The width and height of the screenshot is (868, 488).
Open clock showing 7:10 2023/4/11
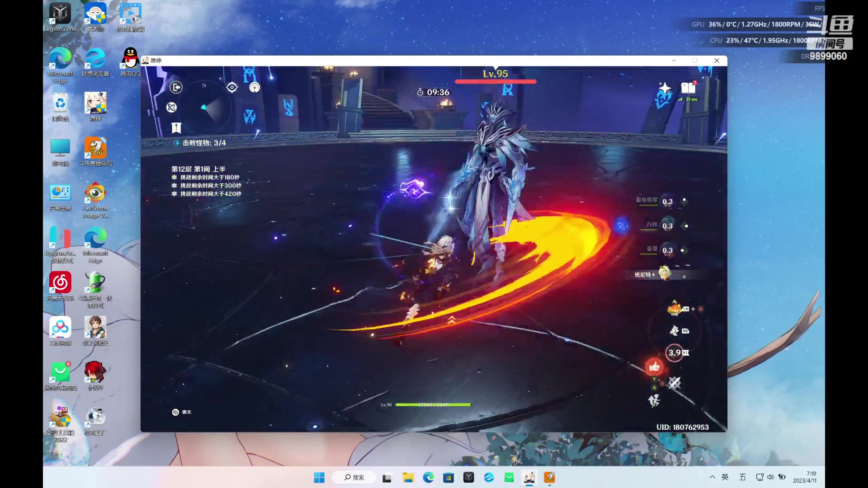coord(805,477)
